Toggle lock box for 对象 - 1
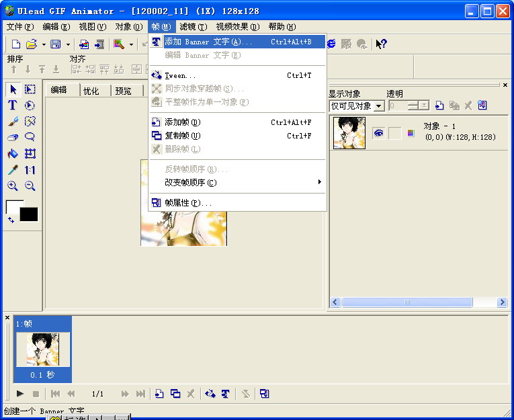The image size is (514, 420). 394,133
